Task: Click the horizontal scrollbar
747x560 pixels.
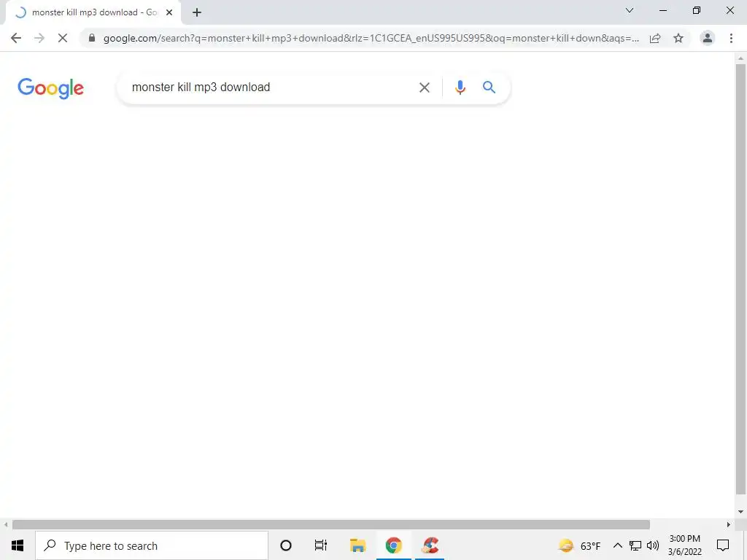Action: click(330, 524)
